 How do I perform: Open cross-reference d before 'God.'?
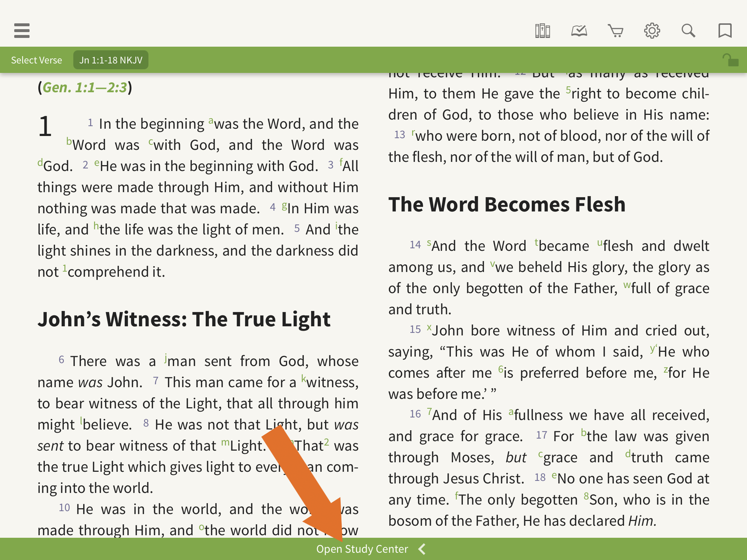click(40, 162)
